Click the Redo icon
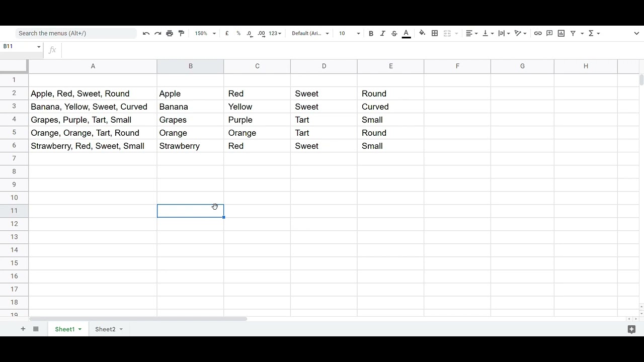The width and height of the screenshot is (644, 362). 157,33
